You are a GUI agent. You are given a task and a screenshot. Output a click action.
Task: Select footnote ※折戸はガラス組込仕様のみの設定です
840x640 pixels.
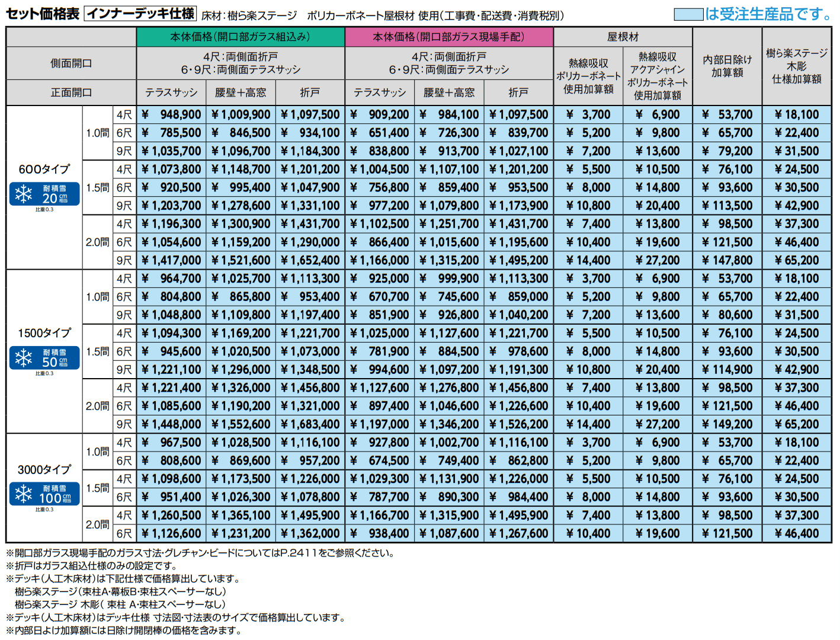click(x=92, y=566)
